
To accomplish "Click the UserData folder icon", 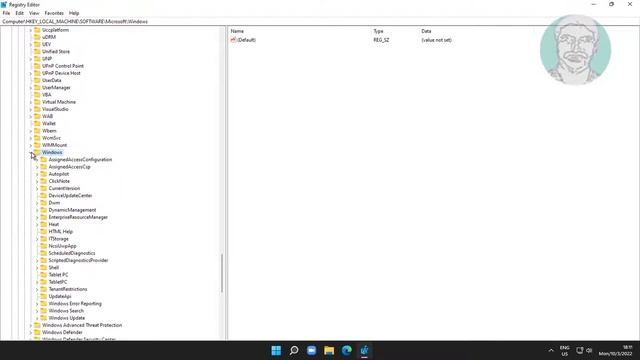I will pyautogui.click(x=37, y=80).
